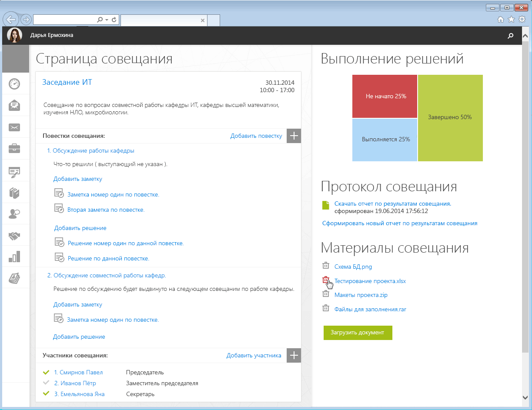Toggle the check mark beside Емельянова Яна
The width and height of the screenshot is (532, 410).
(47, 394)
